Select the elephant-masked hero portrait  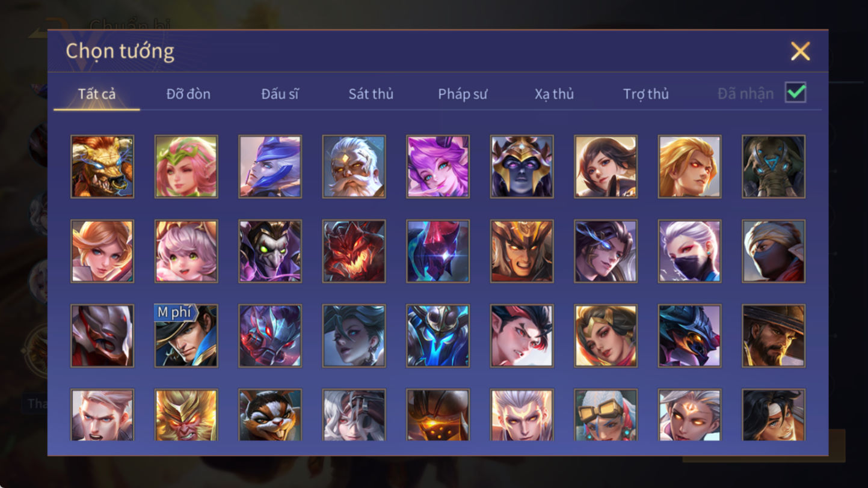coord(774,166)
